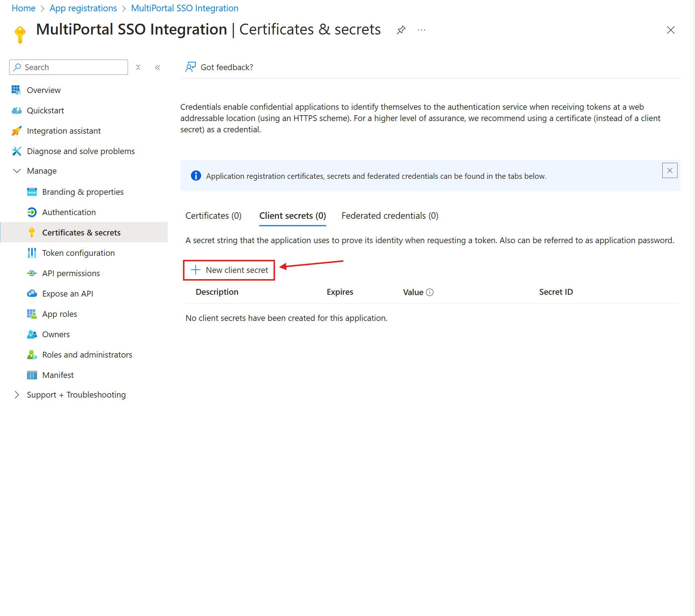695x616 pixels.
Task: Collapse the sidebar with double-chevron icon
Action: coord(157,67)
